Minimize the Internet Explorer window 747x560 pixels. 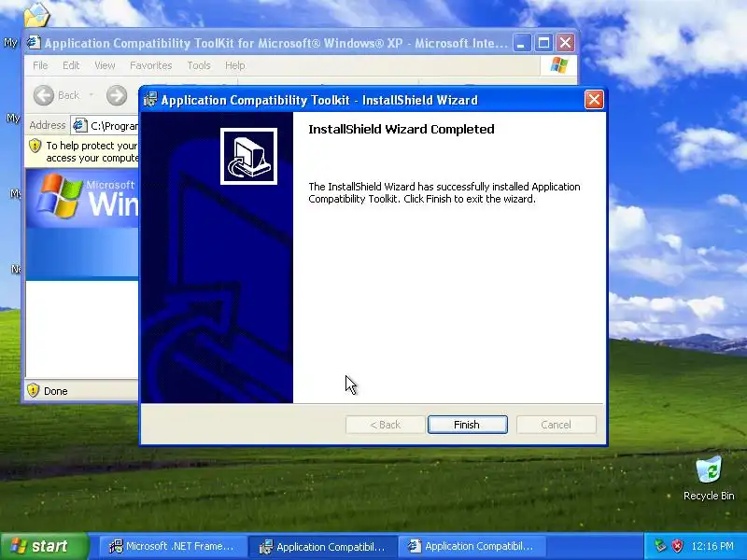tap(522, 43)
